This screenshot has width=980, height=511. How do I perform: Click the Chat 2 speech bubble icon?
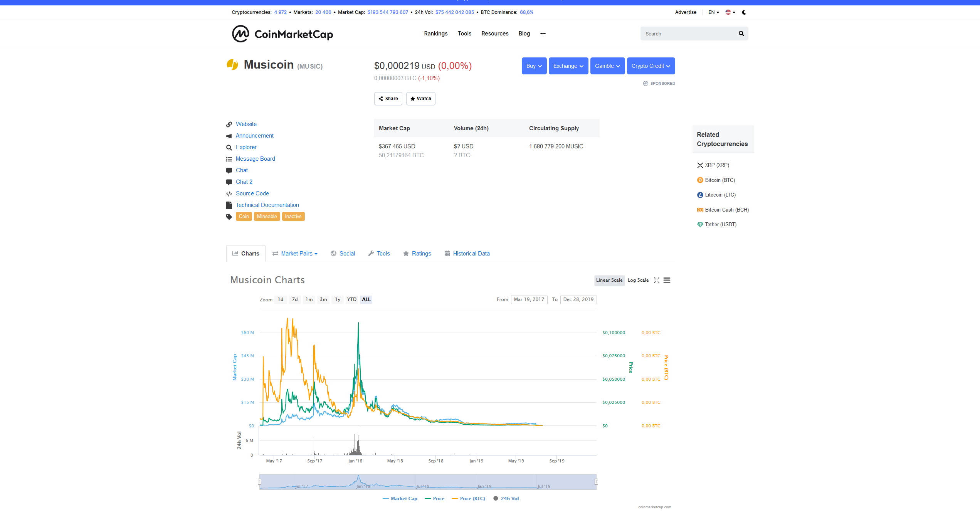pos(229,182)
